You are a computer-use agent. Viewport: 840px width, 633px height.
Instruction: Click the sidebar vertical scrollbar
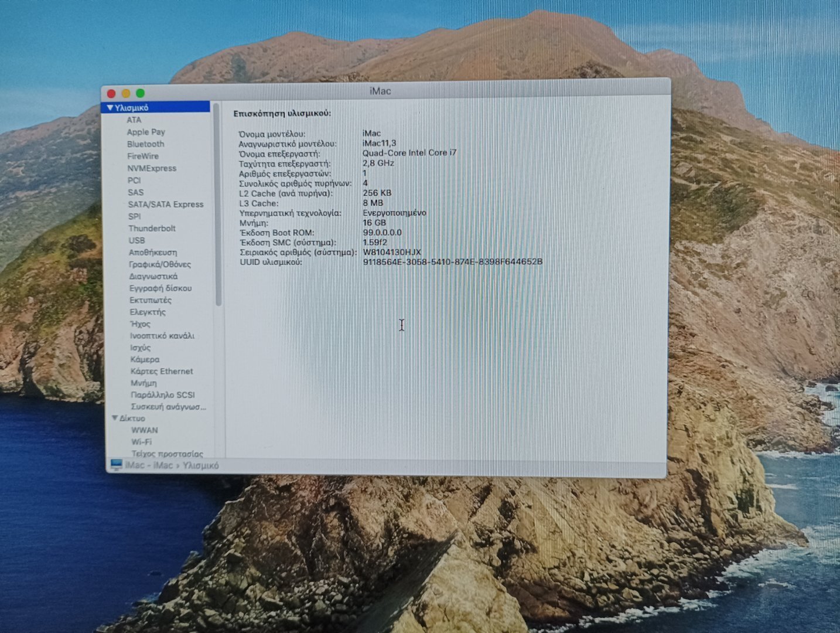point(218,205)
